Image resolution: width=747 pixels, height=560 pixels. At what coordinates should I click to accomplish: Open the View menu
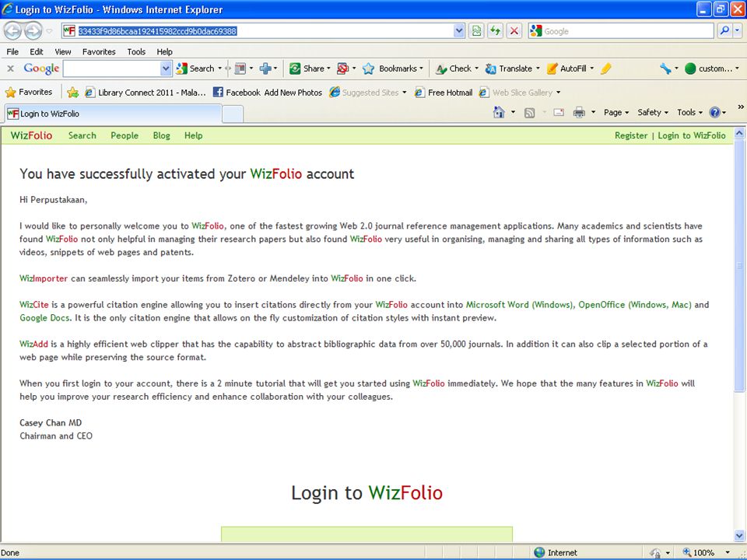[62, 51]
